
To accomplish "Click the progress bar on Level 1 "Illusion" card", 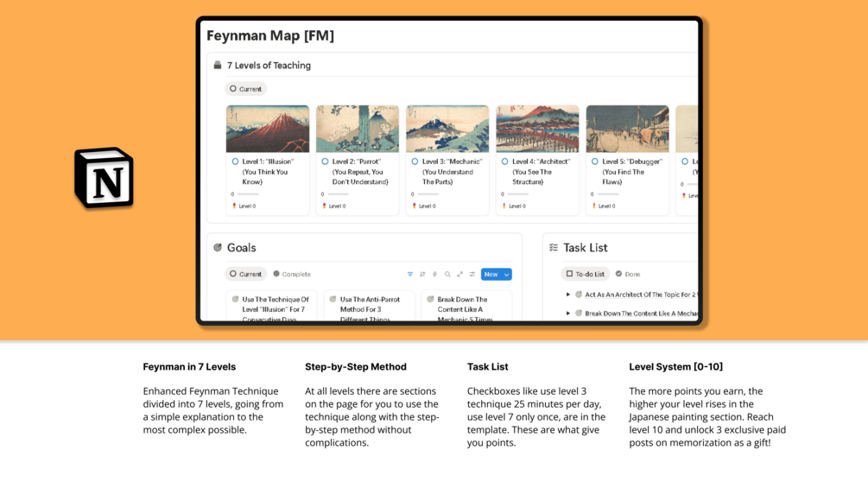I will (x=248, y=194).
